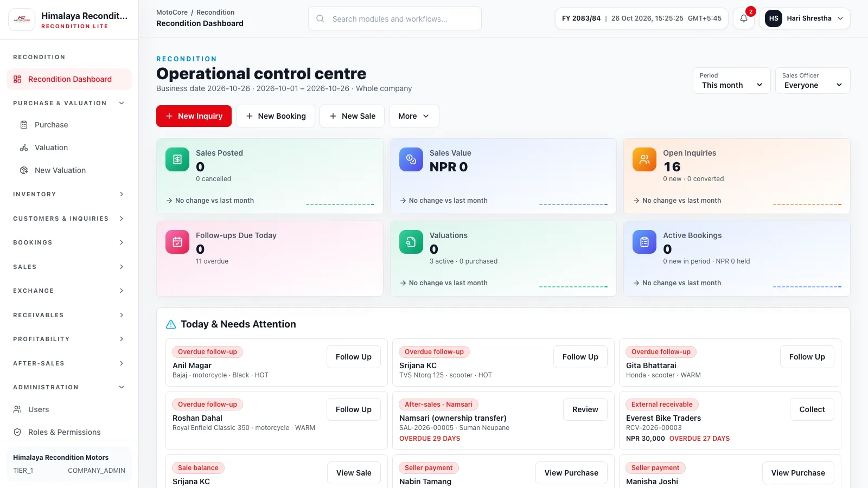Click the New Valuation sidebar icon

point(24,170)
